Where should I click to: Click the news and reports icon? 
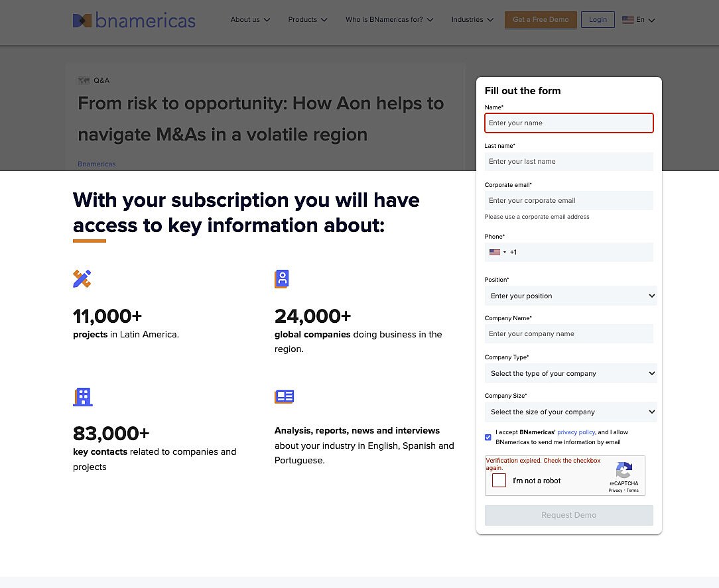click(284, 396)
